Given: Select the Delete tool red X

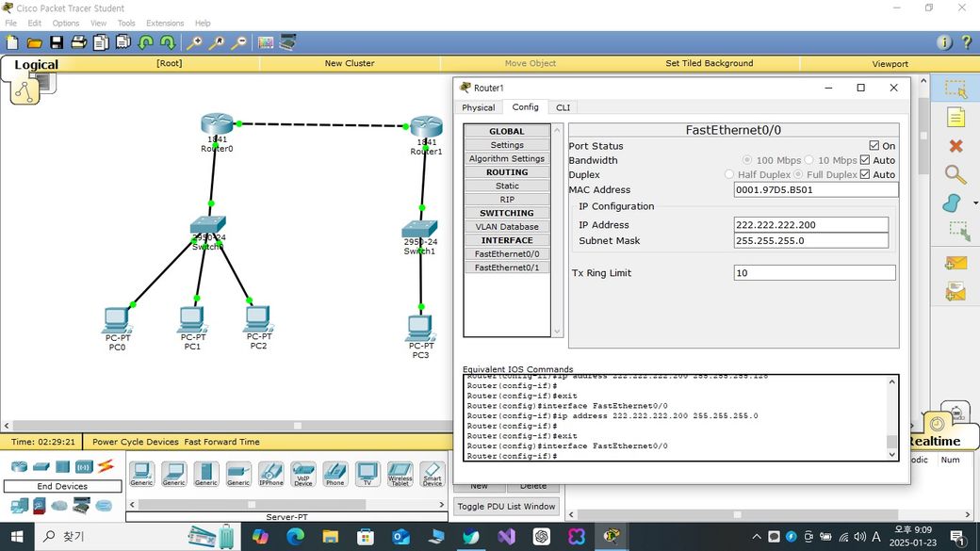Looking at the screenshot, I should pyautogui.click(x=955, y=146).
